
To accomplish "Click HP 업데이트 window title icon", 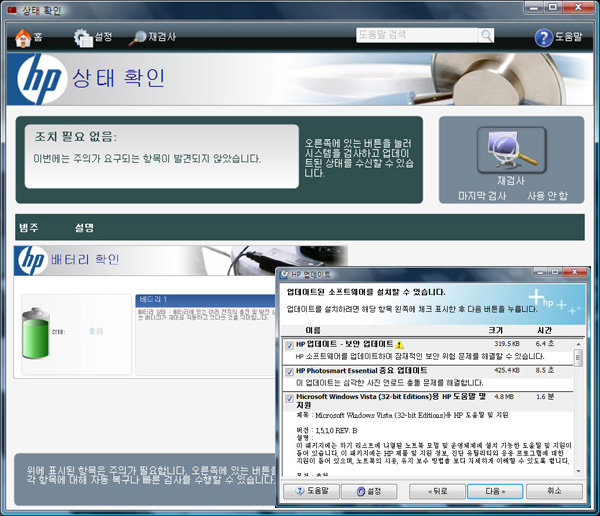I will [284, 274].
